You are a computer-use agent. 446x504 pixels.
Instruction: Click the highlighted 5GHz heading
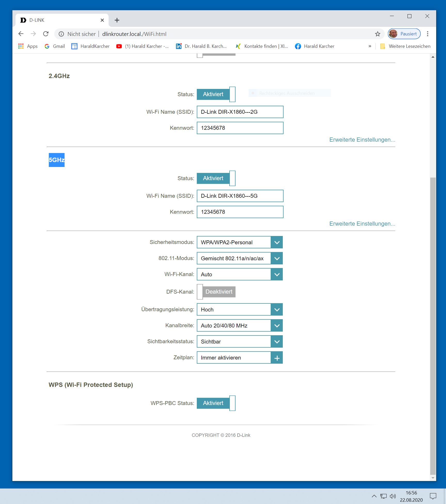(x=57, y=160)
